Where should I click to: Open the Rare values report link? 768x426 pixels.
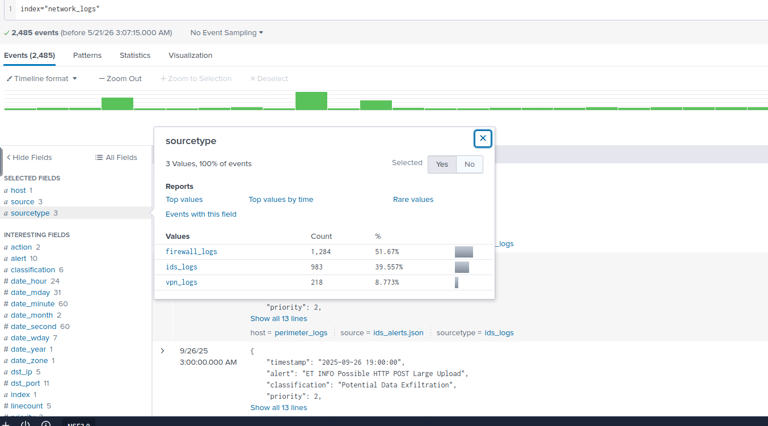pos(413,199)
